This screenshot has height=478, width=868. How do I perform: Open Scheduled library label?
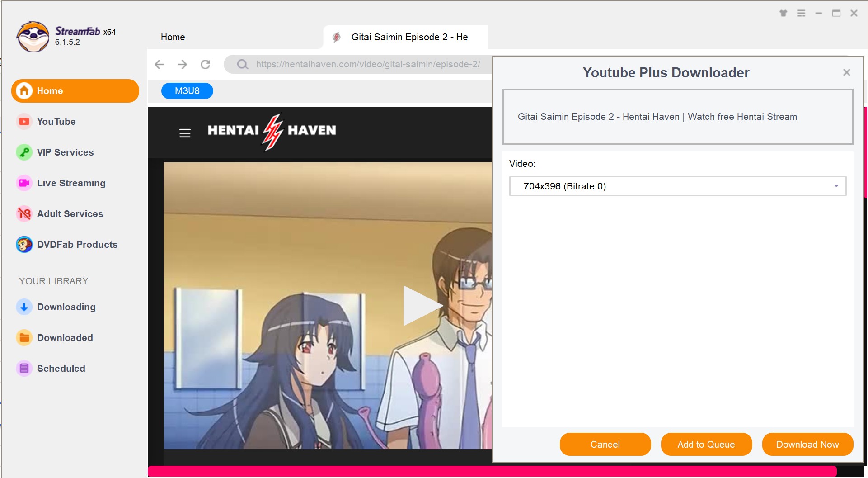[x=61, y=369]
